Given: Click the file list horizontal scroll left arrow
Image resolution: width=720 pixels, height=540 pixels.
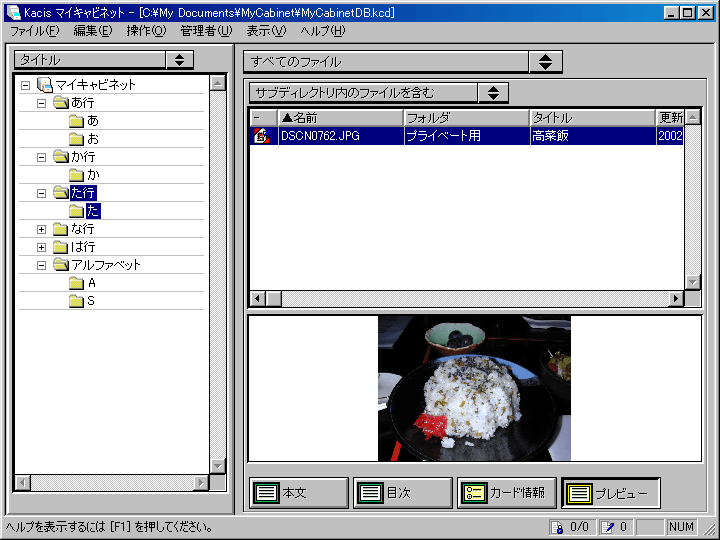Looking at the screenshot, I should pyautogui.click(x=258, y=299).
